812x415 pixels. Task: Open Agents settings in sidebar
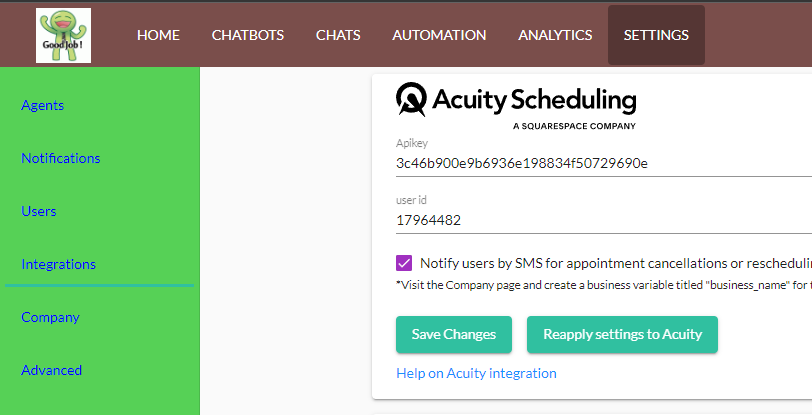(42, 105)
